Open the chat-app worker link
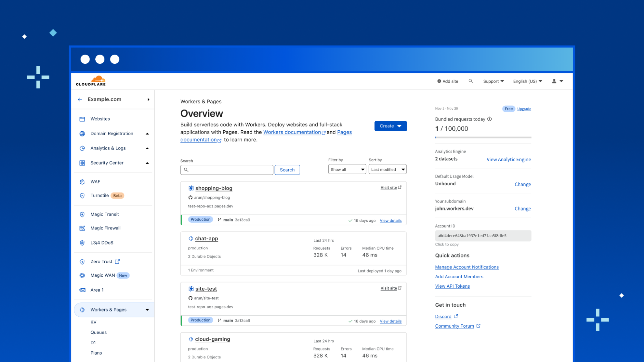The width and height of the screenshot is (644, 362). (x=207, y=238)
